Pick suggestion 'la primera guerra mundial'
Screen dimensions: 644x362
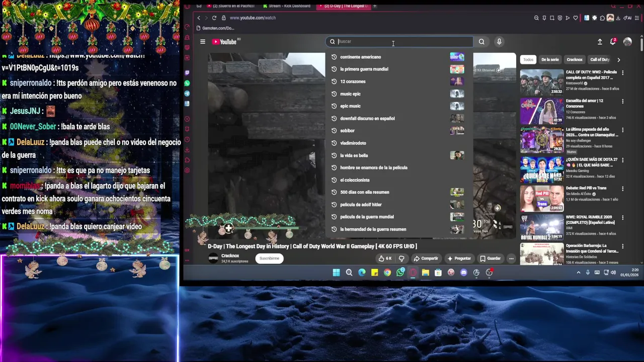399,69
